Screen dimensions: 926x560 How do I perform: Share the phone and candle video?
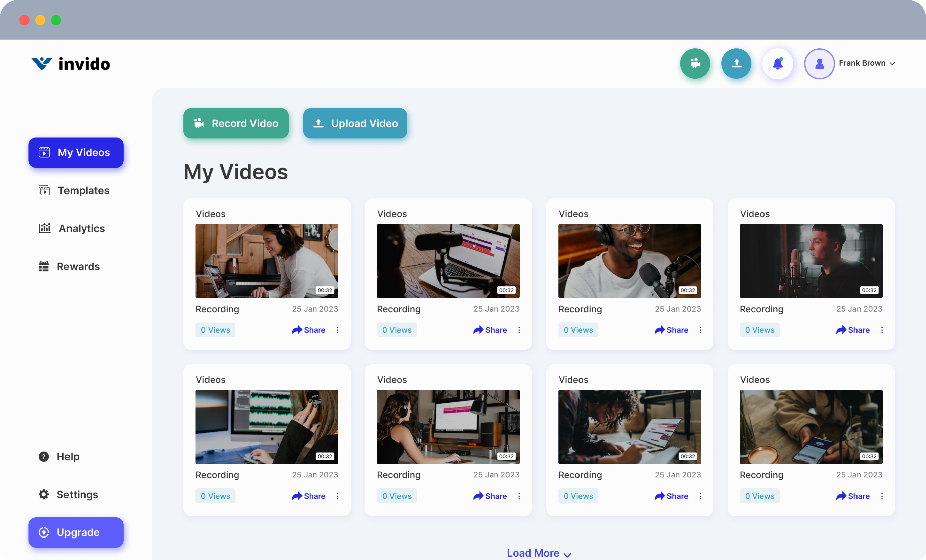853,496
